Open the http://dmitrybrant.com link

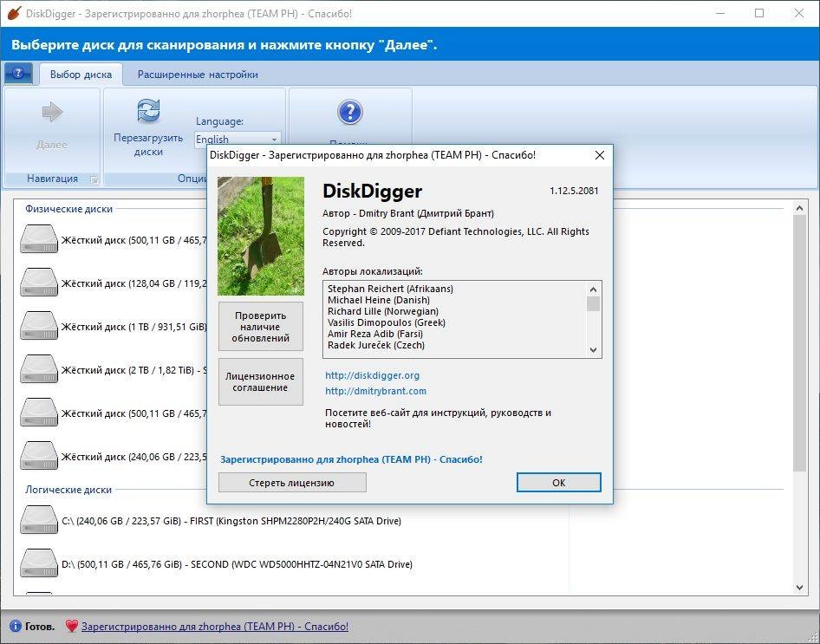(x=375, y=391)
